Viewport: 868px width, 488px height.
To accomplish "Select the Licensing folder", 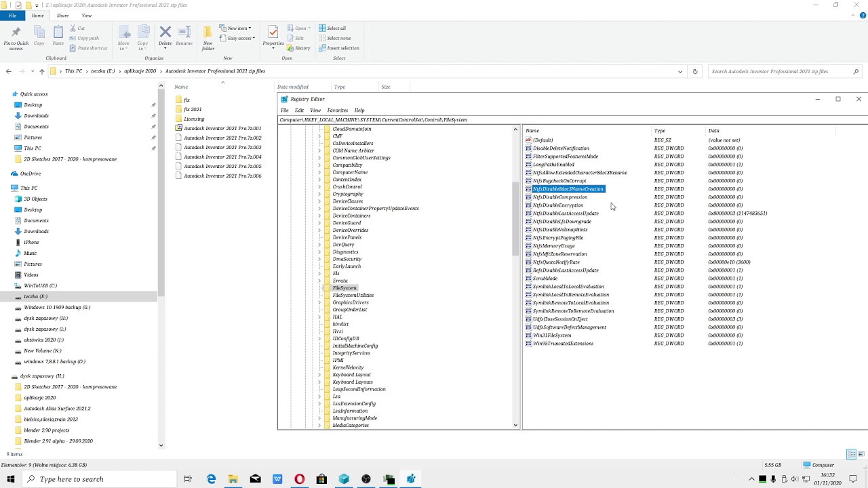I will click(194, 119).
